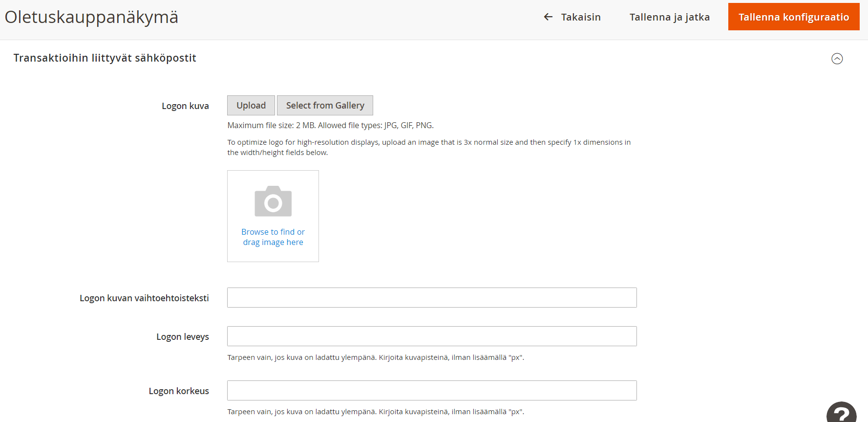The height and width of the screenshot is (422, 868).
Task: Click the Transaktioihin liittyvät sähköpostit section heading
Action: pos(105,58)
